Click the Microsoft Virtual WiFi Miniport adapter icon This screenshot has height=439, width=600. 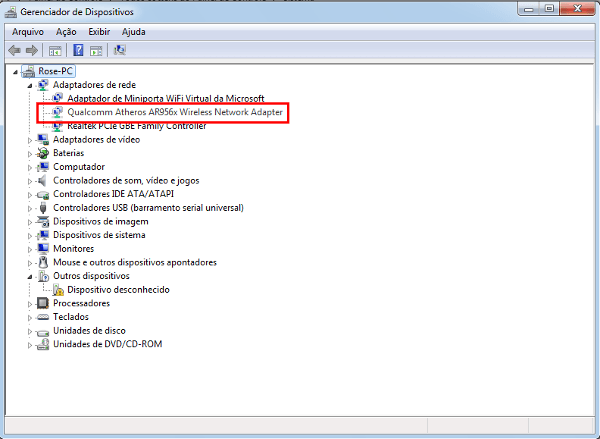pyautogui.click(x=57, y=98)
